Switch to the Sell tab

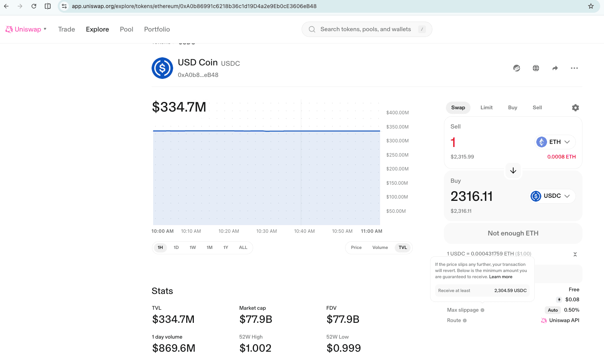[x=537, y=108]
